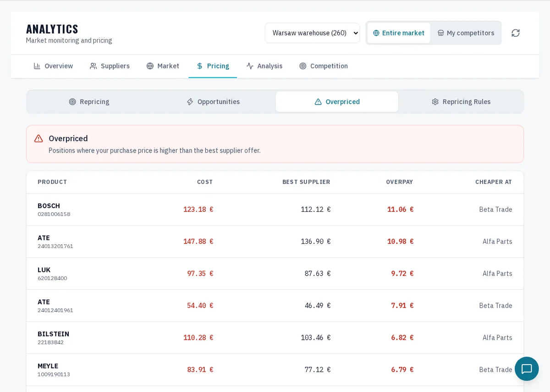550x392 pixels.
Task: Click Alfa Parts in the BILSTEIN row
Action: (x=497, y=338)
